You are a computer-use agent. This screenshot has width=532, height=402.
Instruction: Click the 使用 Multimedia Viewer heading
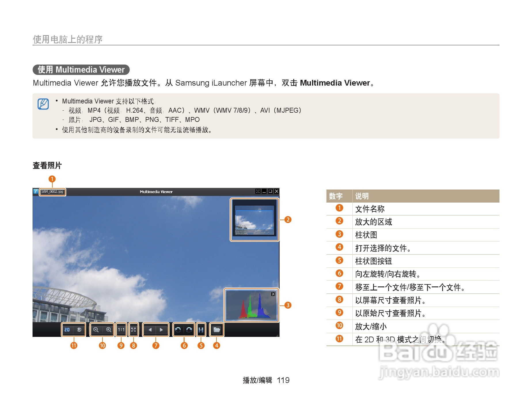click(81, 70)
